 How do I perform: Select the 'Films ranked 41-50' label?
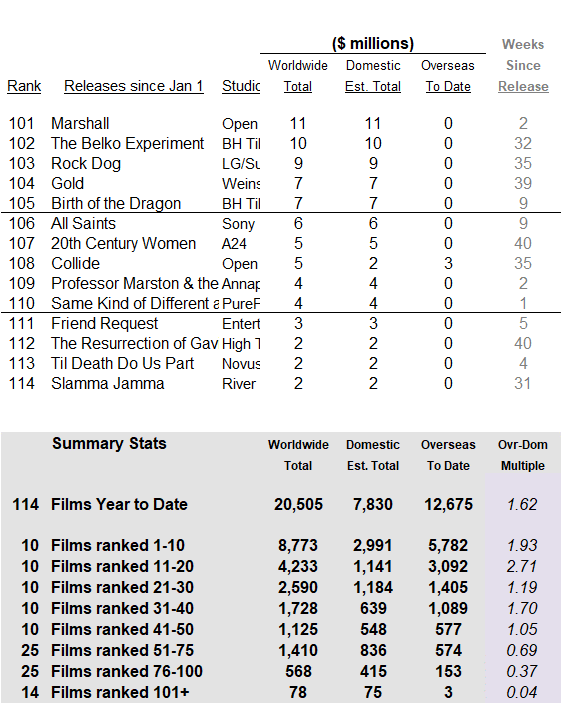122,629
